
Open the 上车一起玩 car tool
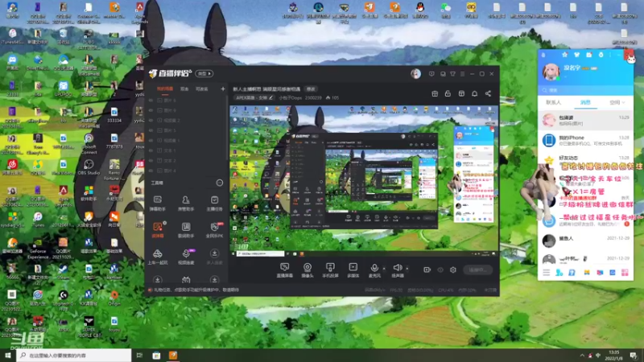[x=157, y=257]
